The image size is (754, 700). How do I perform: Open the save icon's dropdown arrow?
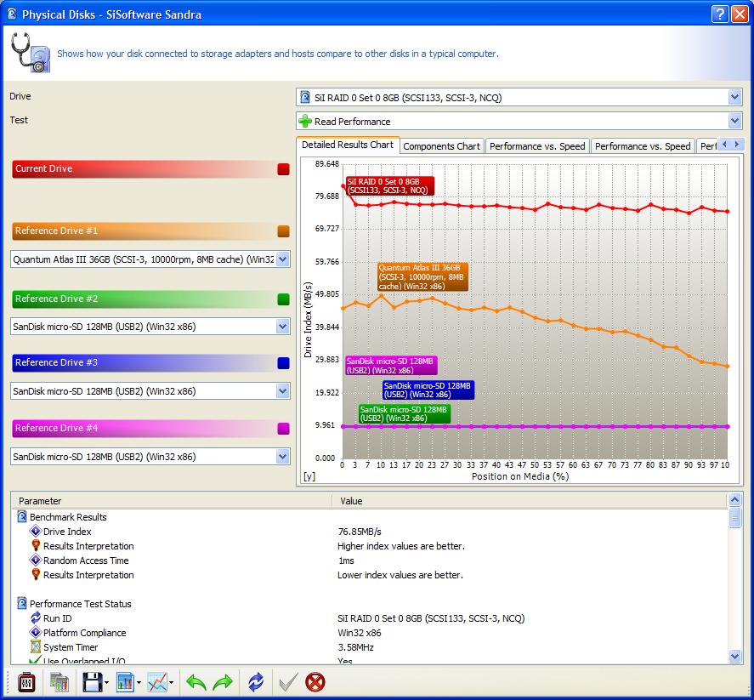(x=106, y=683)
